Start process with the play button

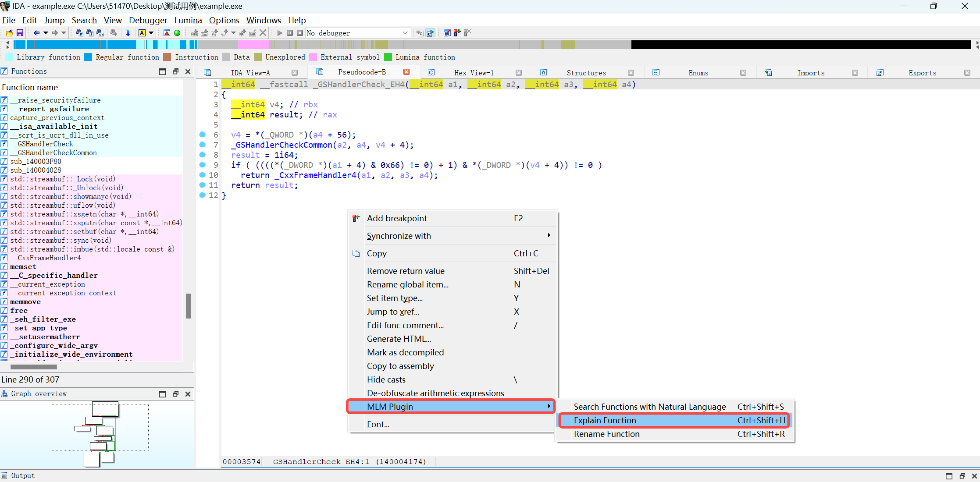click(280, 33)
